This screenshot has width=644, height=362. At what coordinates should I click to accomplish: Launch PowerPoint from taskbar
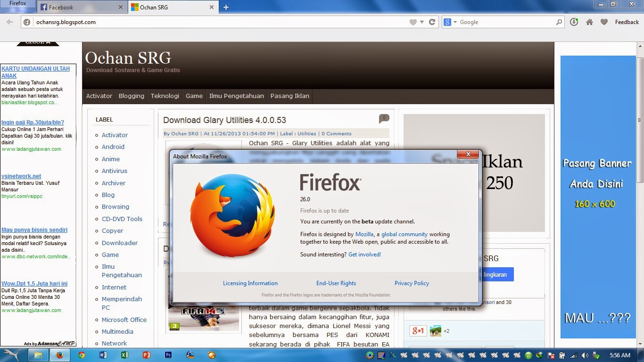(147, 355)
